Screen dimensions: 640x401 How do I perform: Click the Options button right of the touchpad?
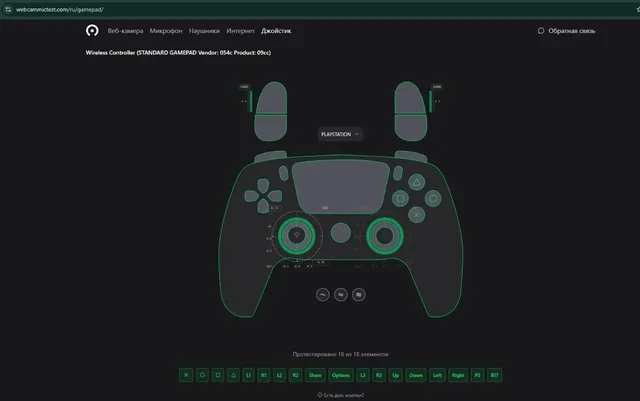[398, 173]
